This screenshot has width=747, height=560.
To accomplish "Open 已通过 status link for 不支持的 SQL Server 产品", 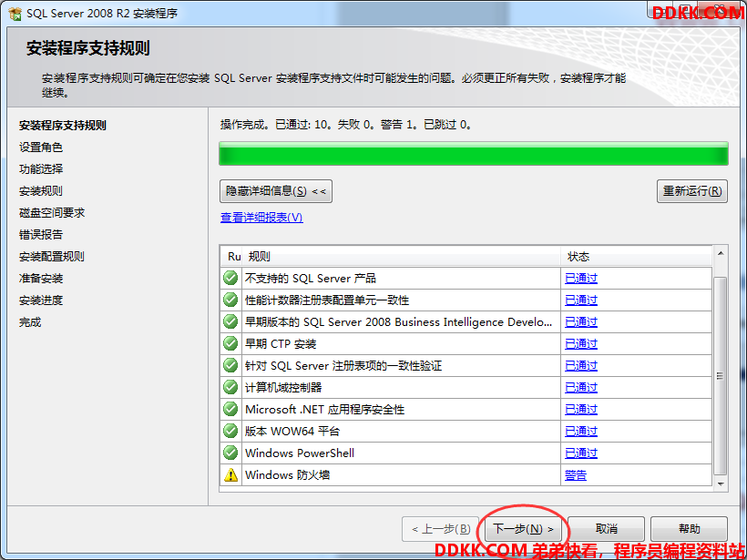I will (580, 278).
